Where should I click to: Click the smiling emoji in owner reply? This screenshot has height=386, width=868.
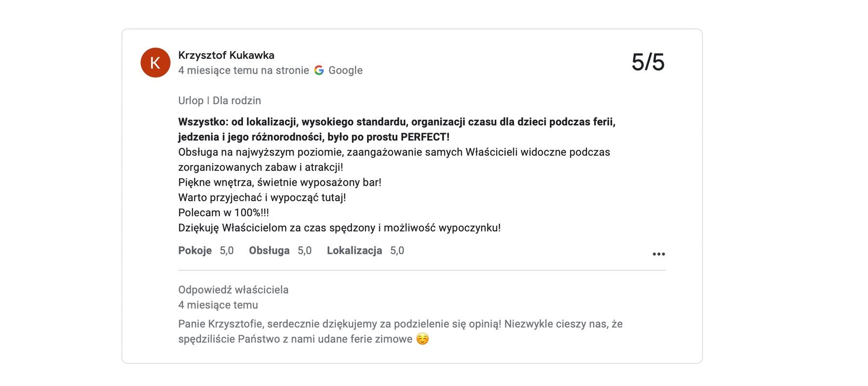422,339
